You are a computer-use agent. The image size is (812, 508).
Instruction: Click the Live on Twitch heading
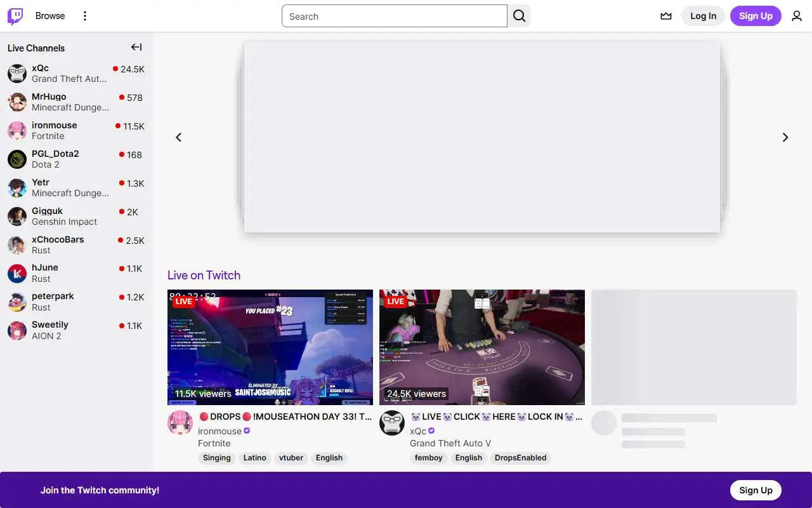pos(204,275)
